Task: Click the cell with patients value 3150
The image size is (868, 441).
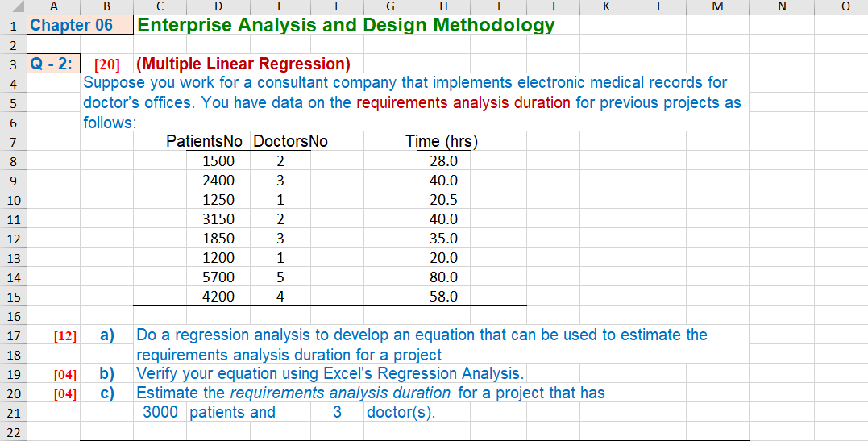Action: (x=218, y=219)
